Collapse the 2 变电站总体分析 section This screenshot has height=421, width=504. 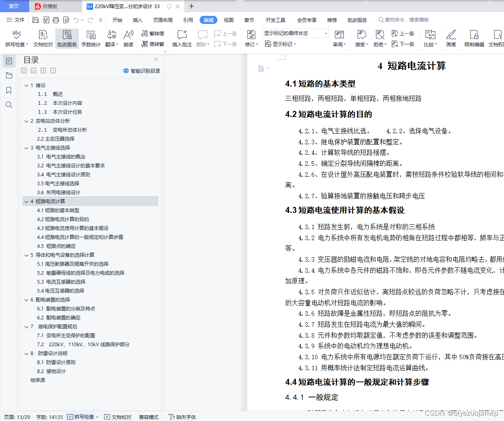coord(26,121)
